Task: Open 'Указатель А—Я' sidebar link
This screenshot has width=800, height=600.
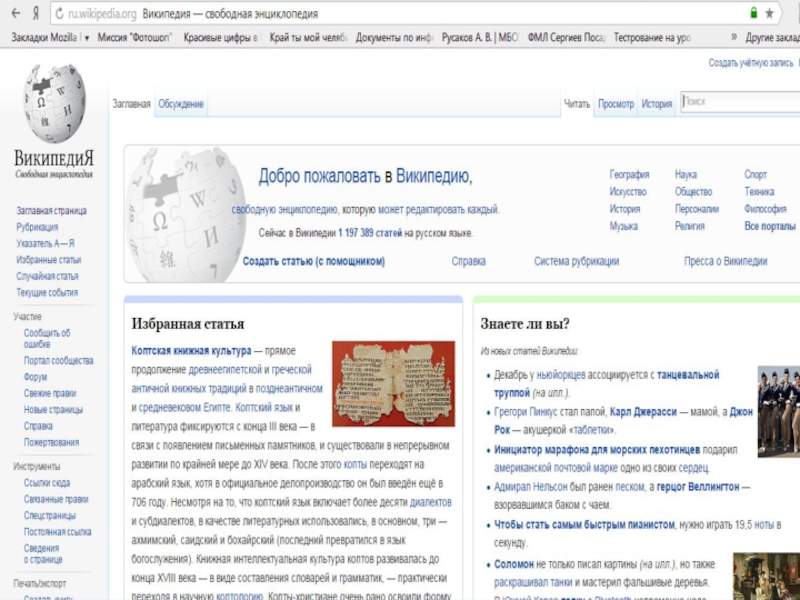Action: [x=45, y=243]
